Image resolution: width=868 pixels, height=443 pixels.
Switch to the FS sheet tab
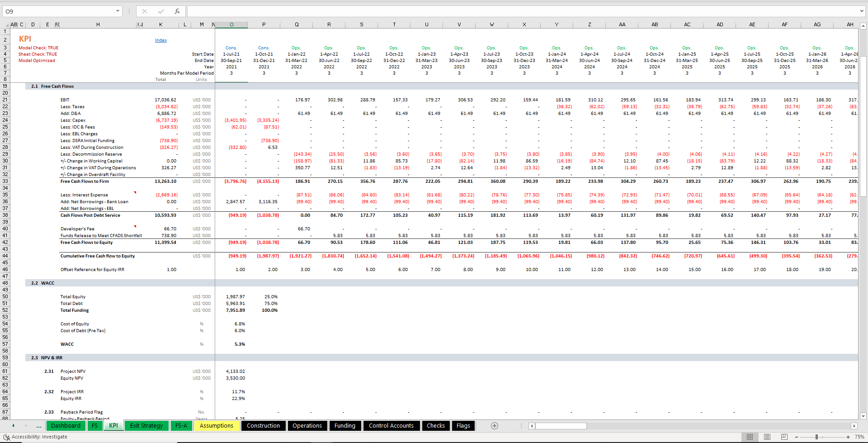(x=94, y=426)
